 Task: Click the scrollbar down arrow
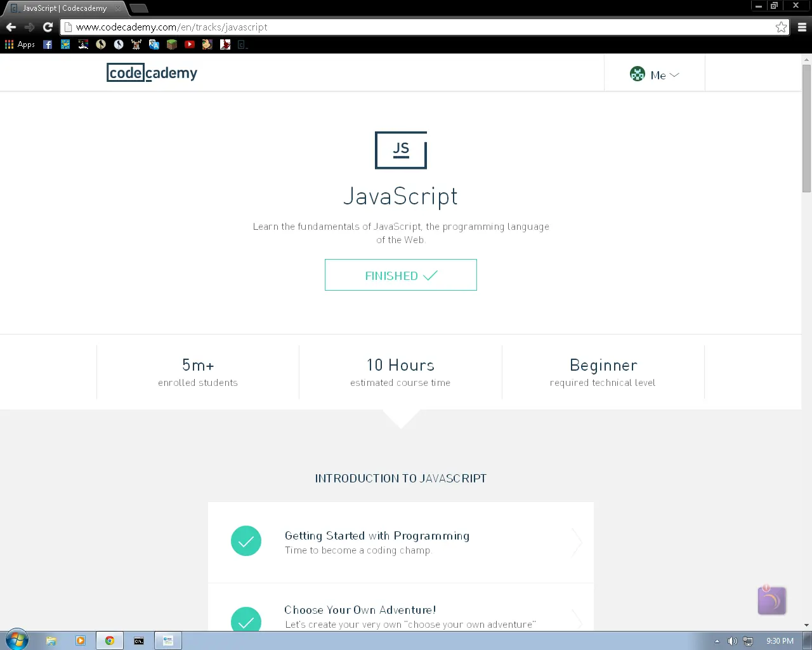tap(806, 626)
